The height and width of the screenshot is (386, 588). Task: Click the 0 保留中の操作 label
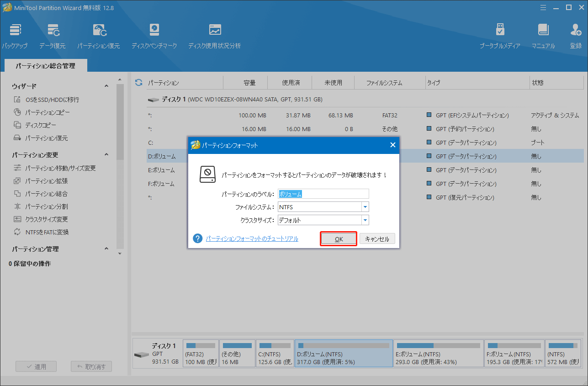tap(30, 264)
